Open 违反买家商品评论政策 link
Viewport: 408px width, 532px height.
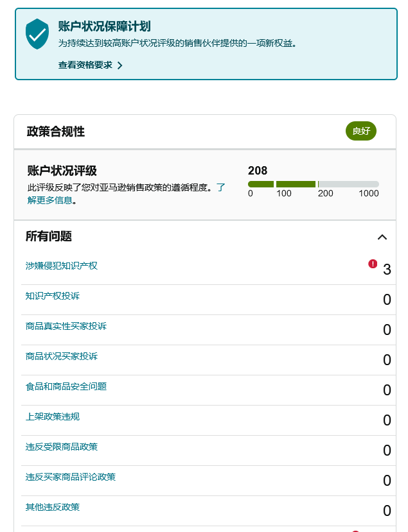71,477
